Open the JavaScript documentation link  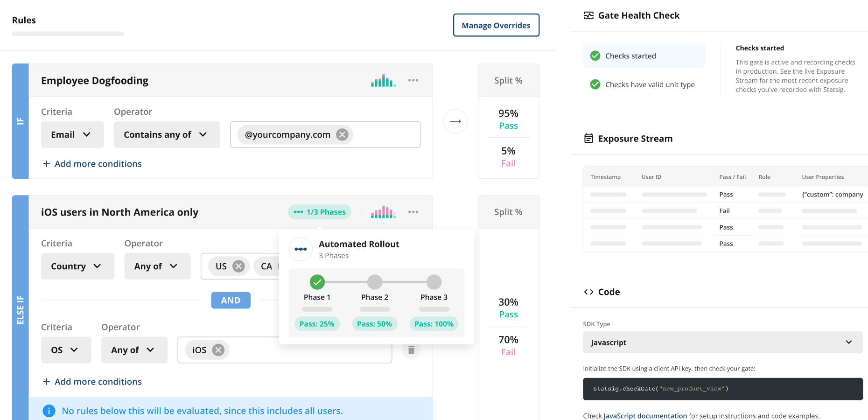(x=645, y=416)
